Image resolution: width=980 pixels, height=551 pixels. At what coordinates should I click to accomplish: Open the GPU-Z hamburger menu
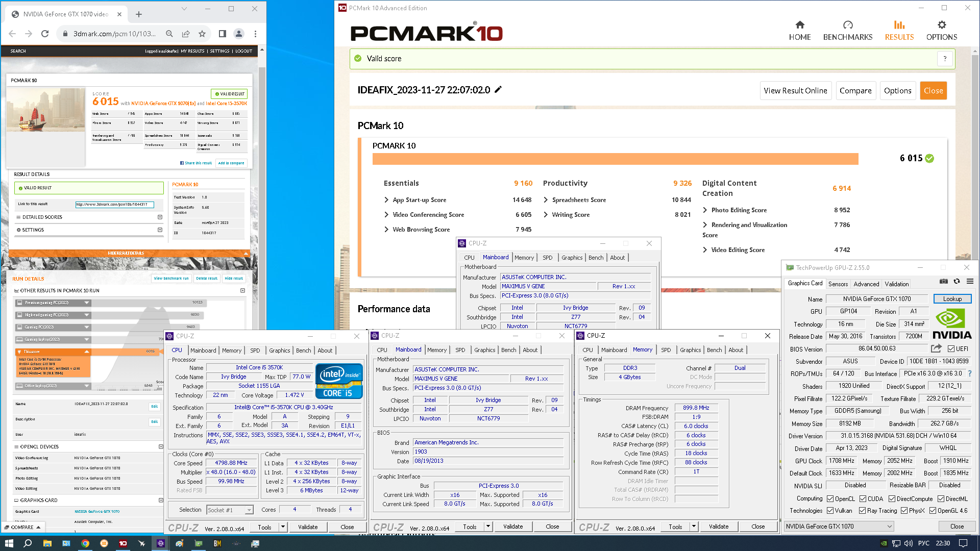tap(970, 282)
